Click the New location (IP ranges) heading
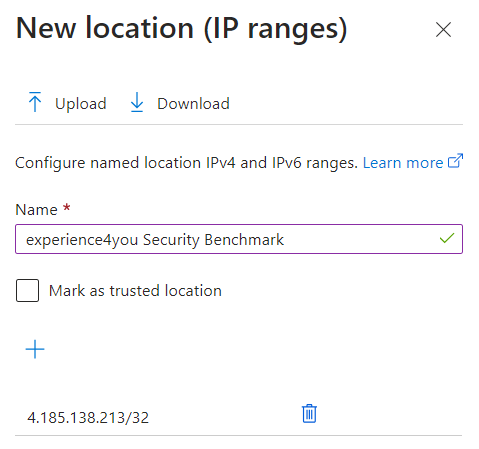Viewport: 479px width, 449px height. pos(182,29)
